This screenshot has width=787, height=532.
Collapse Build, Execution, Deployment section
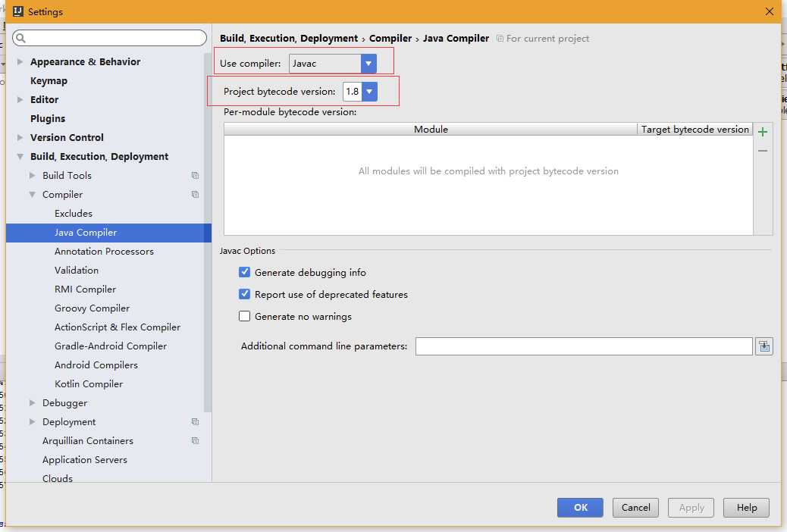pos(20,157)
